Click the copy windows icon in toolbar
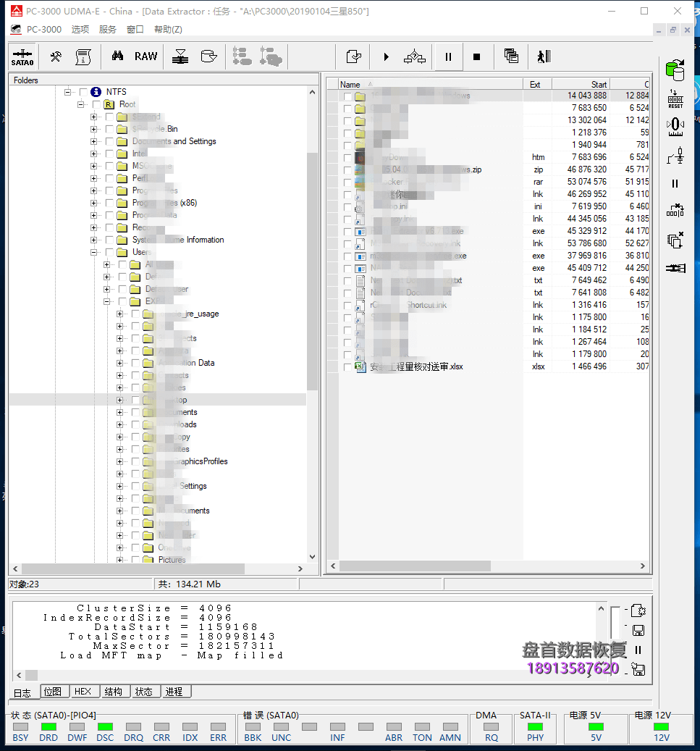 (x=511, y=56)
